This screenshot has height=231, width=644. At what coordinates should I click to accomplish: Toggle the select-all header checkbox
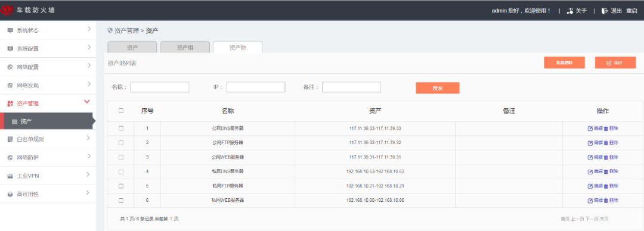coord(120,111)
